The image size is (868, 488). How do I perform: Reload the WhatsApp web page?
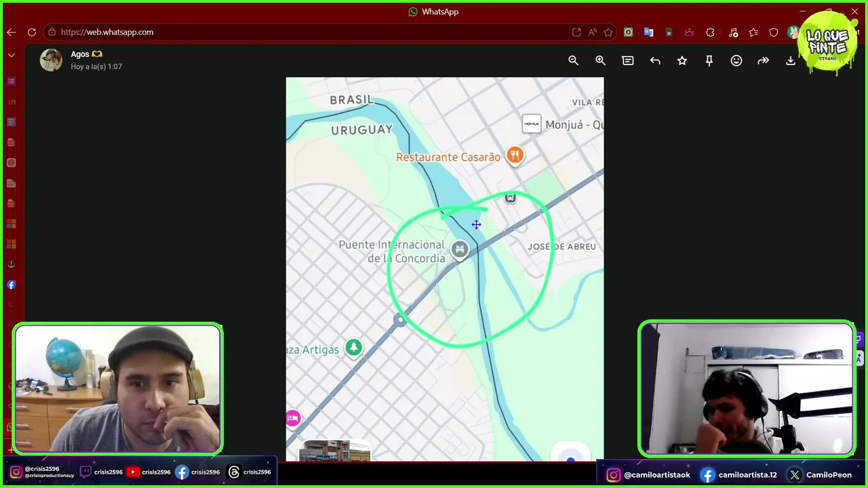coord(32,32)
